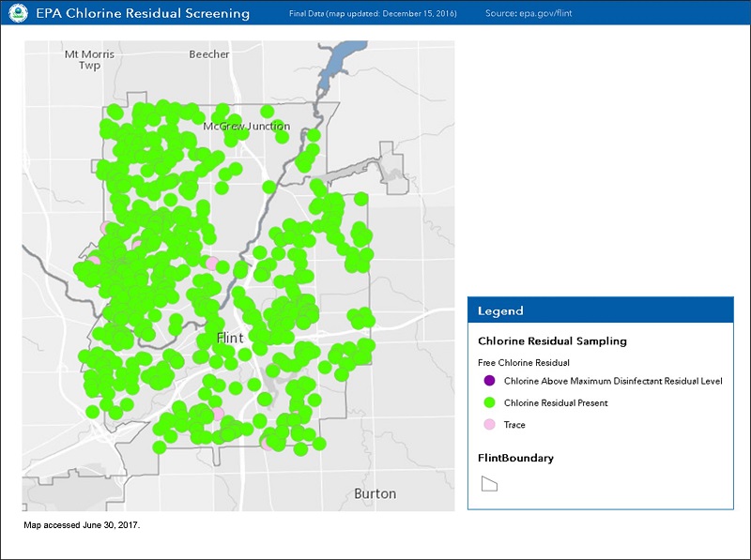Click the Flint city label on map
The width and height of the screenshot is (751, 560).
coord(230,337)
